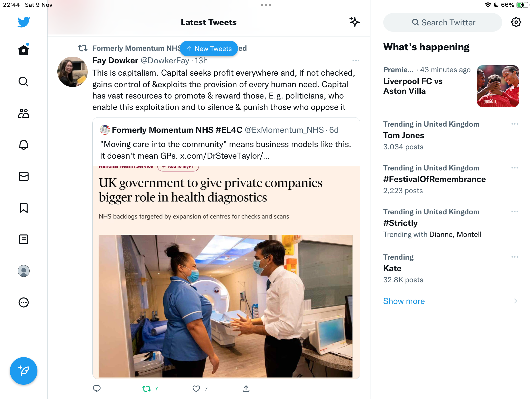Viewport: 532px width, 399px height.
Task: Open Communities people icon
Action: (24, 113)
